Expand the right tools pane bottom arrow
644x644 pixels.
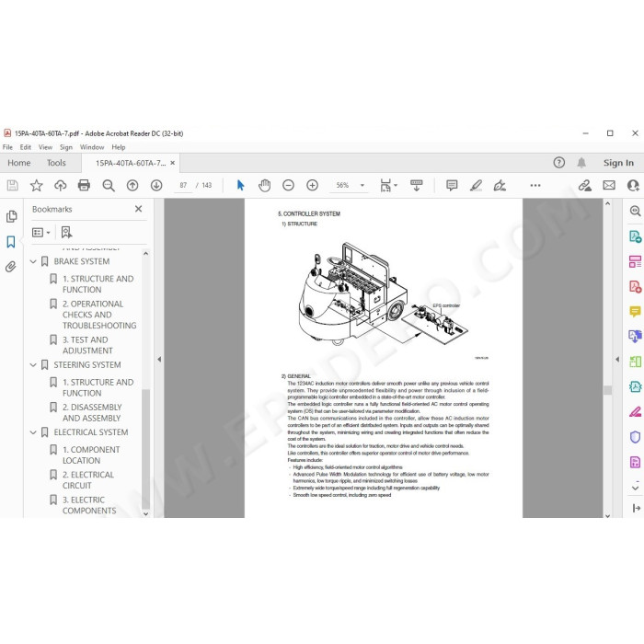tap(636, 509)
